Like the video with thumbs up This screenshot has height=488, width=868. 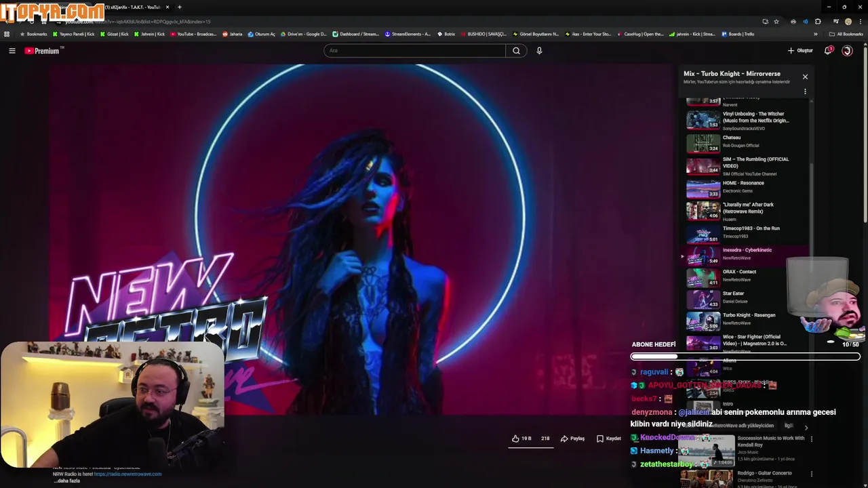[x=521, y=439]
